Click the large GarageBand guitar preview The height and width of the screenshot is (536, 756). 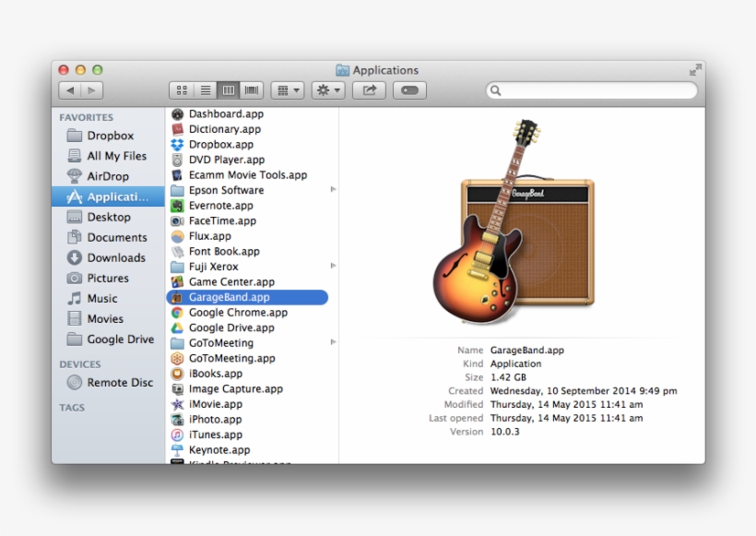(514, 223)
